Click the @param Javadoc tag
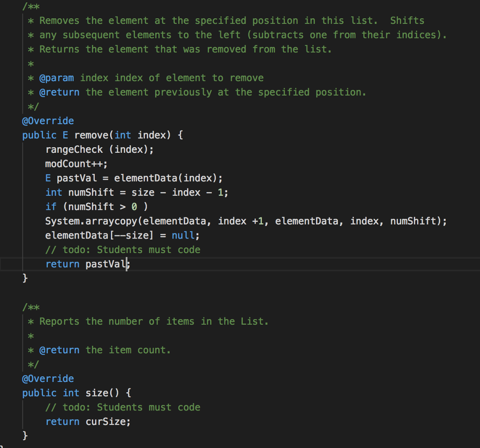The image size is (480, 448). click(56, 78)
